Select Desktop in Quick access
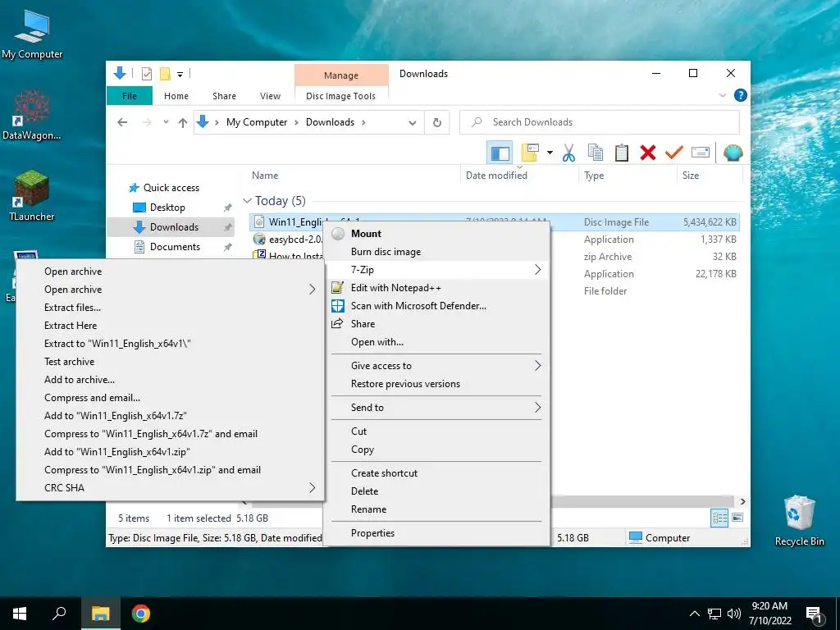Viewport: 840px width, 630px height. tap(167, 208)
